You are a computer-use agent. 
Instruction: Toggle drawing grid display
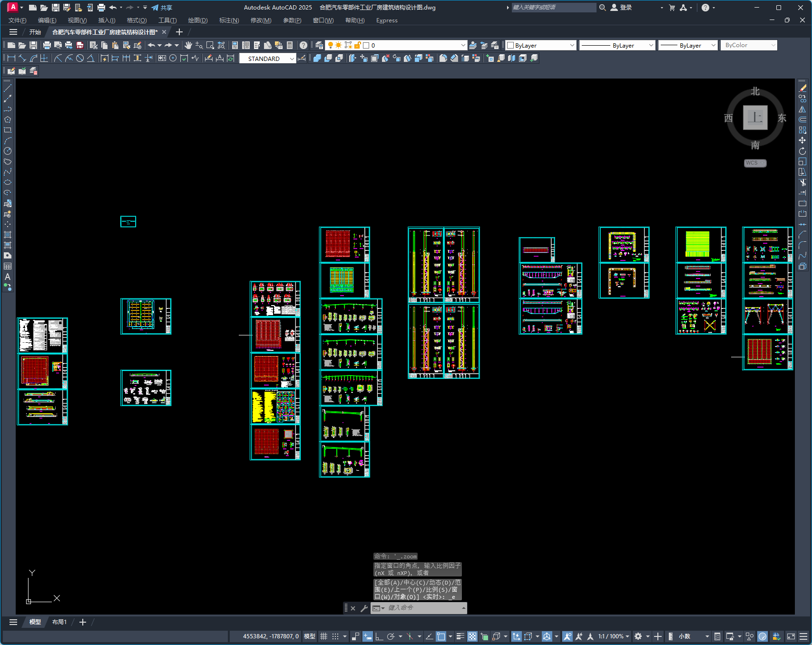(323, 636)
